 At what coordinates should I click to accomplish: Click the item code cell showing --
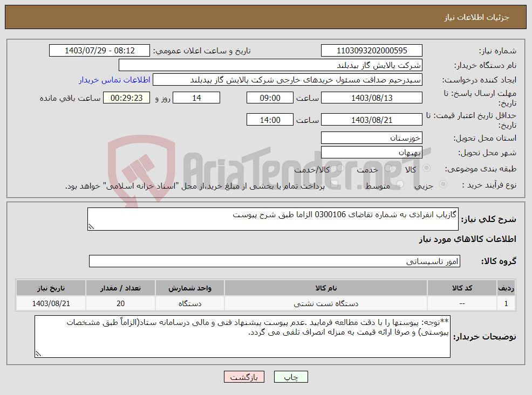462,303
